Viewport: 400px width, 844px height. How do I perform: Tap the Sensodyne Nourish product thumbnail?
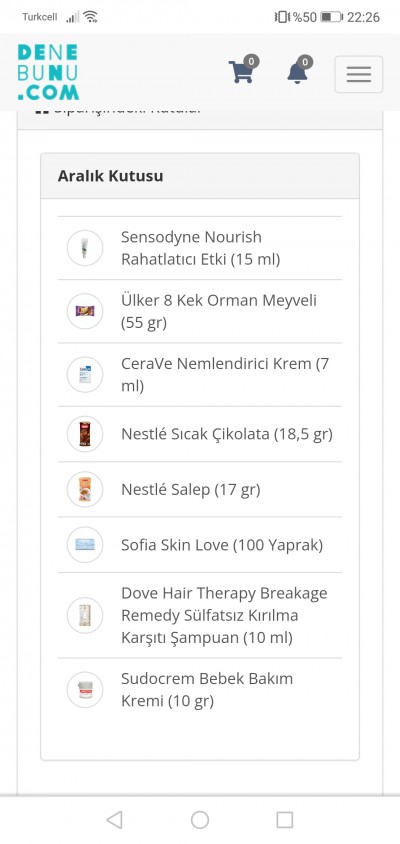click(85, 248)
